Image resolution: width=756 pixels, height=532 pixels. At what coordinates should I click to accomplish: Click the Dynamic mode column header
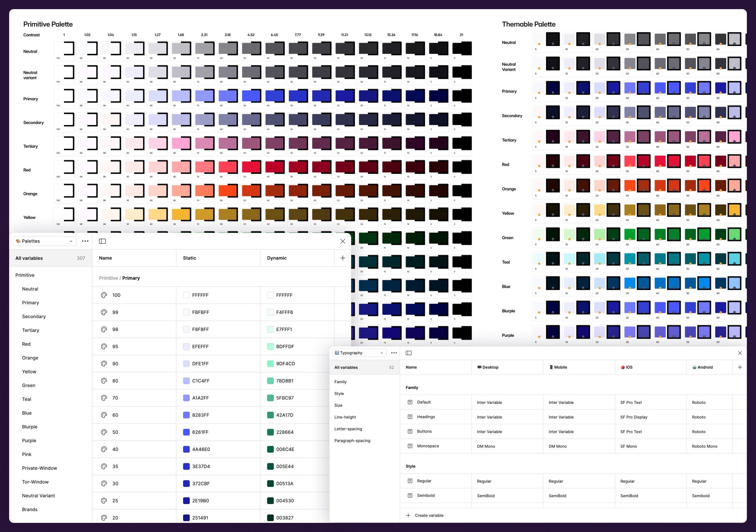(277, 258)
